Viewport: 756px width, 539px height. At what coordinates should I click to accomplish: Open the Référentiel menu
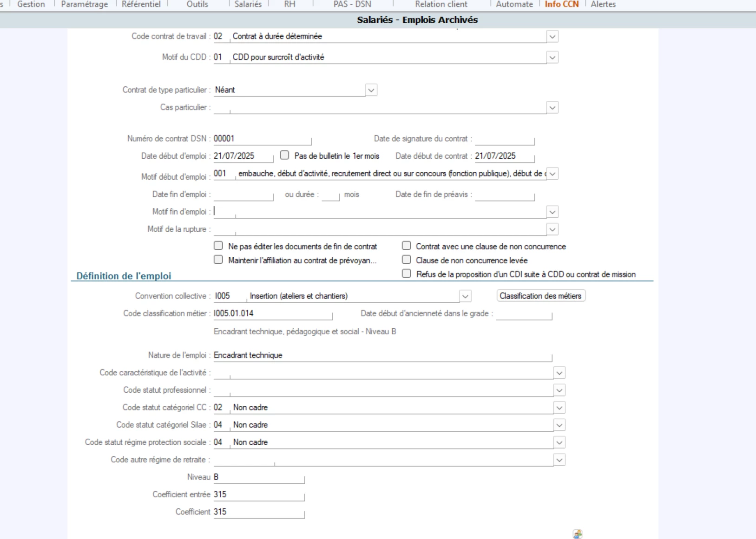tap(141, 4)
